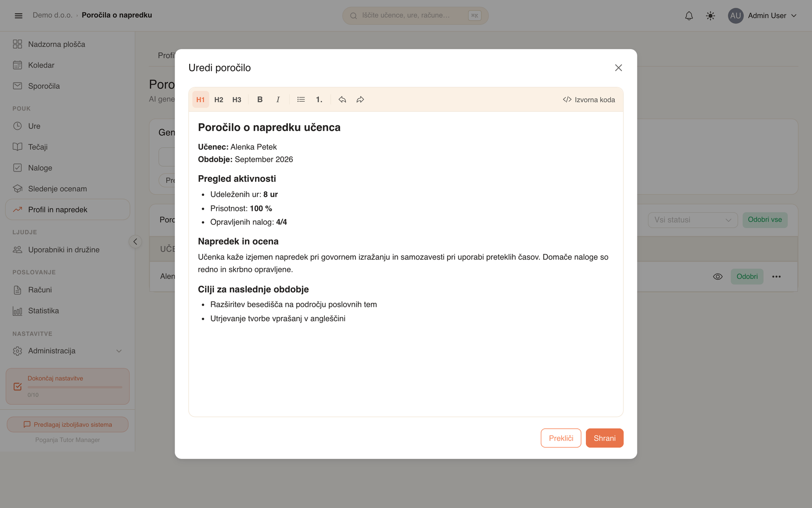Focus the search field Iščite učence
Viewport: 812px width, 508px height.
(x=415, y=15)
